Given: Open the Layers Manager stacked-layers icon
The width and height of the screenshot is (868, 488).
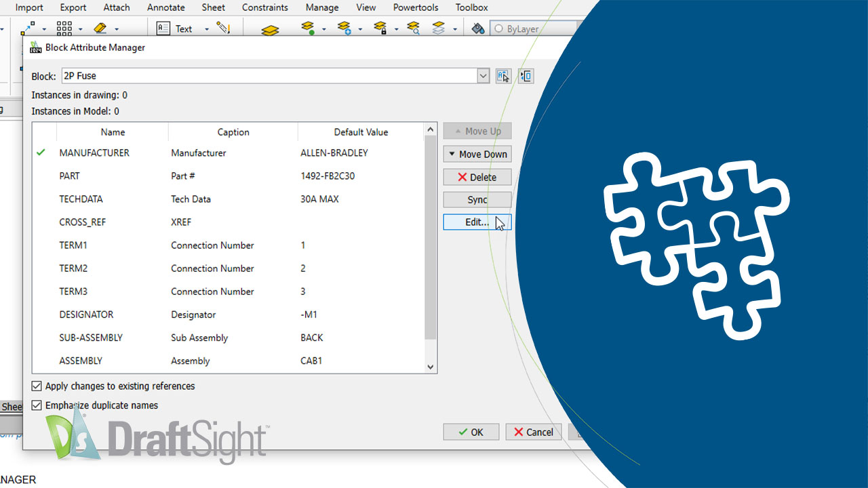Looking at the screenshot, I should (x=270, y=30).
